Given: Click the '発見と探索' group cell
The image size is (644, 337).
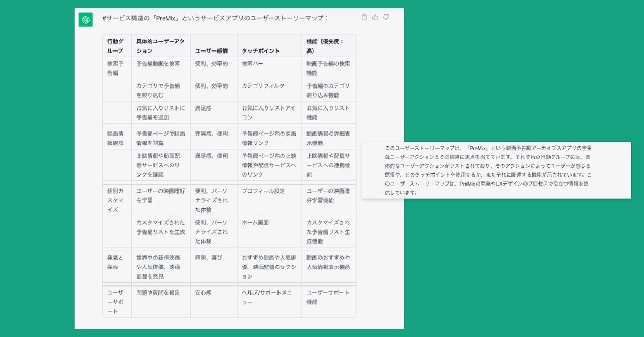Looking at the screenshot, I should [x=117, y=267].
